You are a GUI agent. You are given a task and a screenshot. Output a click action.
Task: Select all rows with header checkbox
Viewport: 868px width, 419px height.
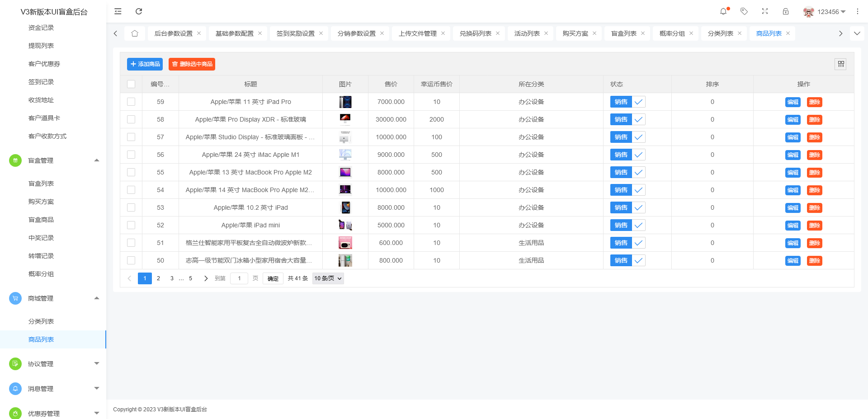click(131, 84)
